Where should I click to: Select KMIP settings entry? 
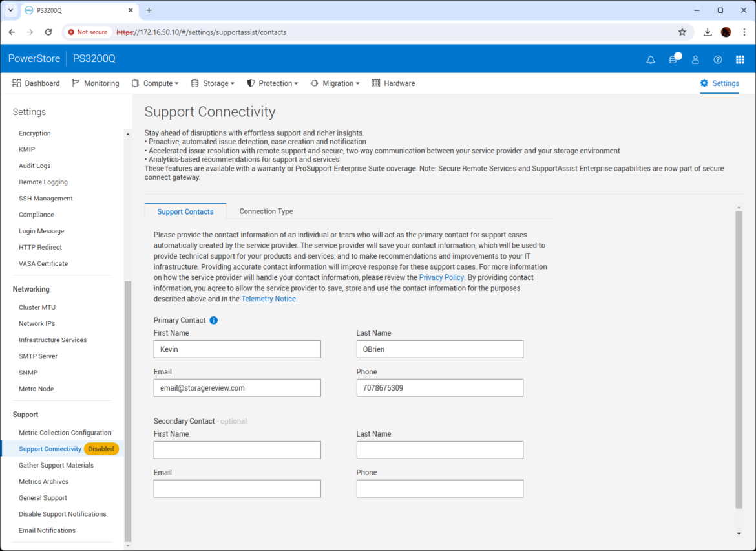27,149
